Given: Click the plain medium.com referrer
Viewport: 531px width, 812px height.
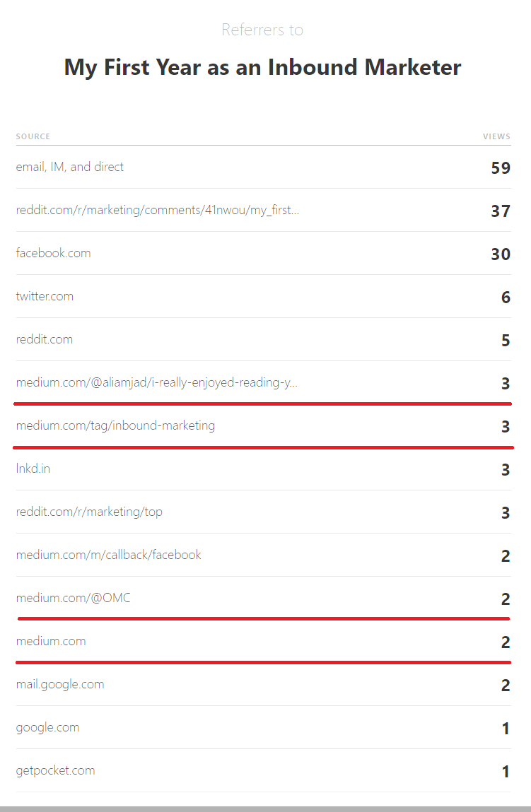Looking at the screenshot, I should (51, 640).
